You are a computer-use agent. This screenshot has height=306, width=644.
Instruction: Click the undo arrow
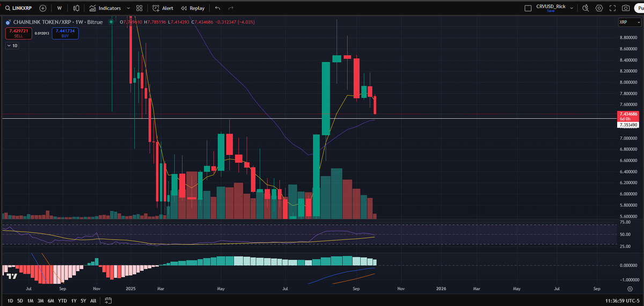coord(217,8)
